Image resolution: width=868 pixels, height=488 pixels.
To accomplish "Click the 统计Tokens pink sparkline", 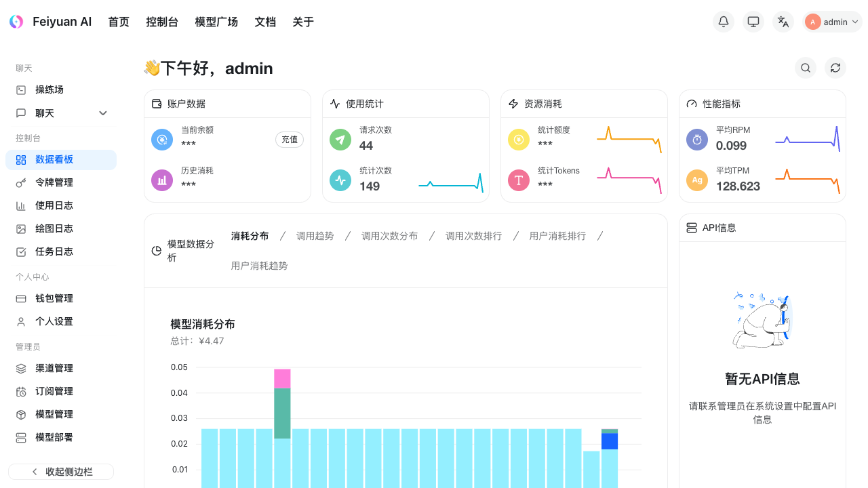I will 629,180.
